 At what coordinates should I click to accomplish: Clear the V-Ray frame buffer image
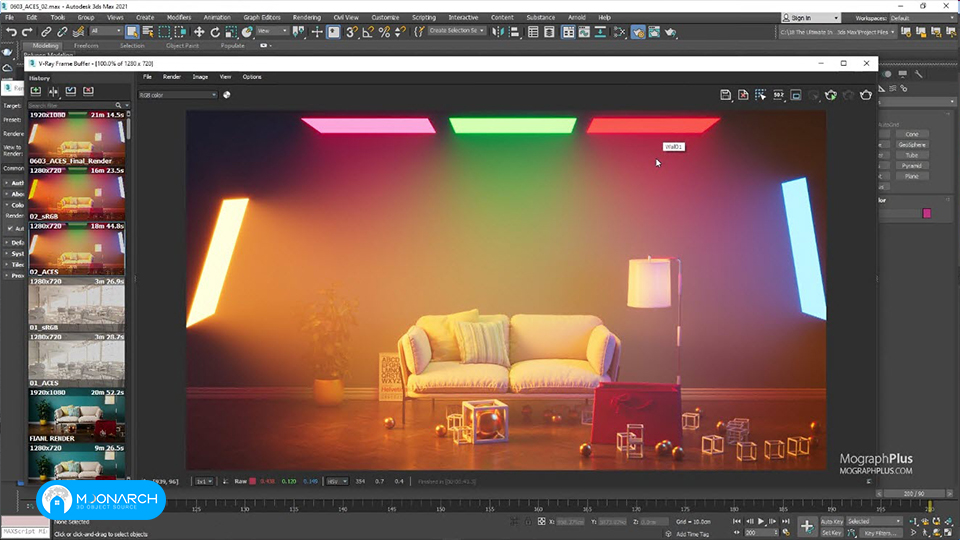[743, 95]
